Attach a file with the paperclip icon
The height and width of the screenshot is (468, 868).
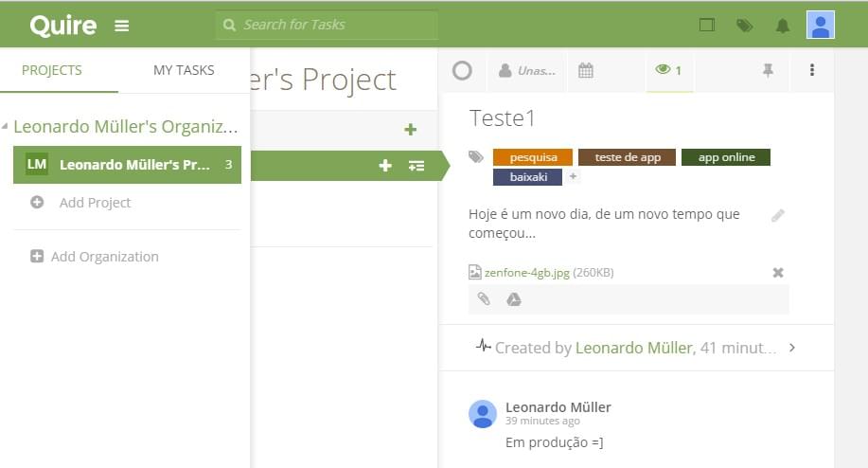(484, 299)
